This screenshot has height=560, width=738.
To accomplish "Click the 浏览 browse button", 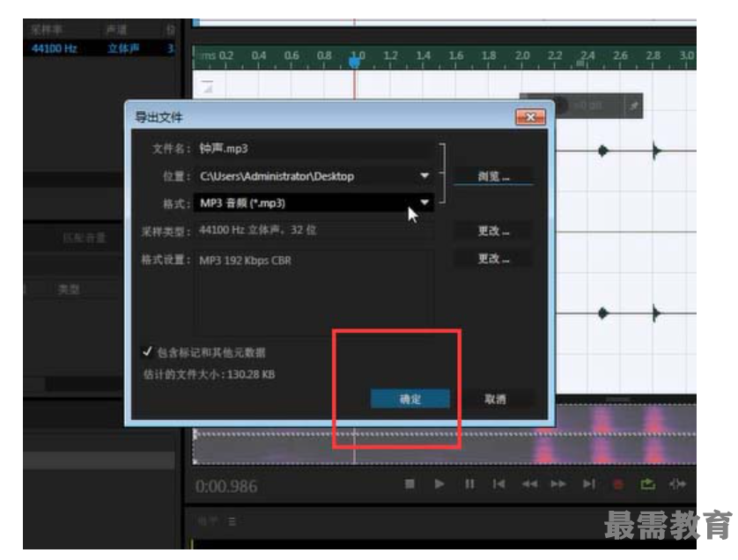I will point(493,176).
